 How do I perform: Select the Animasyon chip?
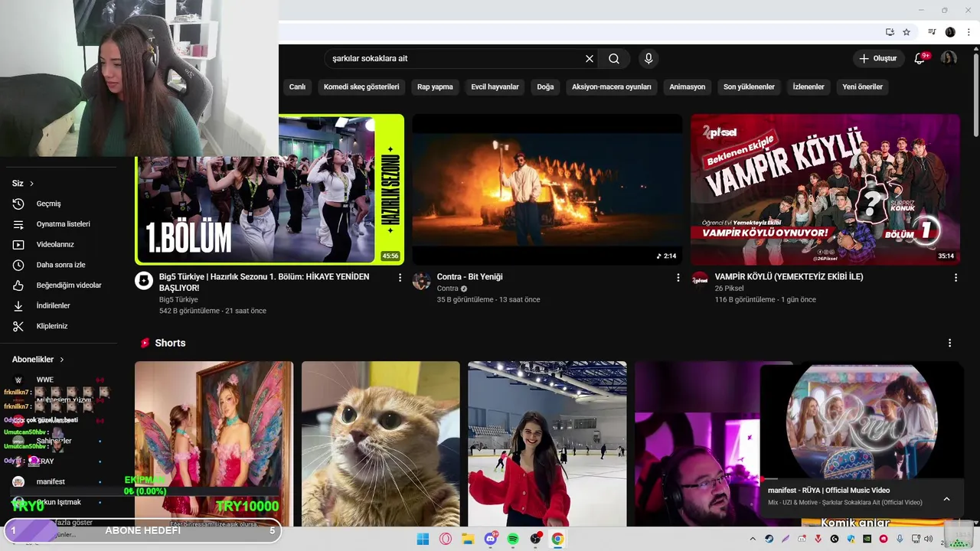[x=688, y=87]
